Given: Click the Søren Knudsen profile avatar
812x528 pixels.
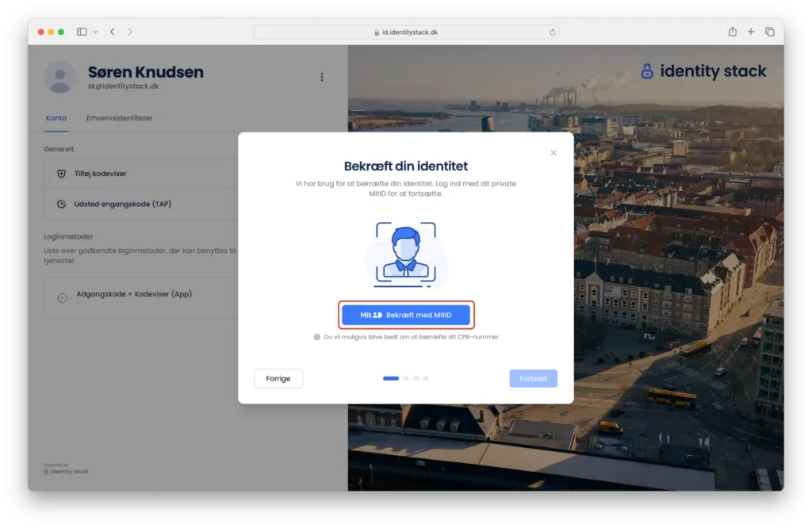Looking at the screenshot, I should click(60, 78).
